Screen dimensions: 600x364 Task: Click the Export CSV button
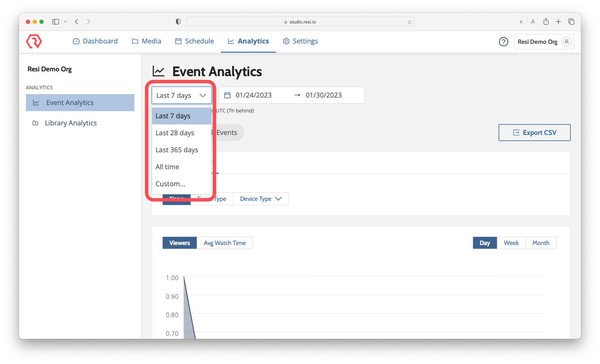tap(534, 133)
